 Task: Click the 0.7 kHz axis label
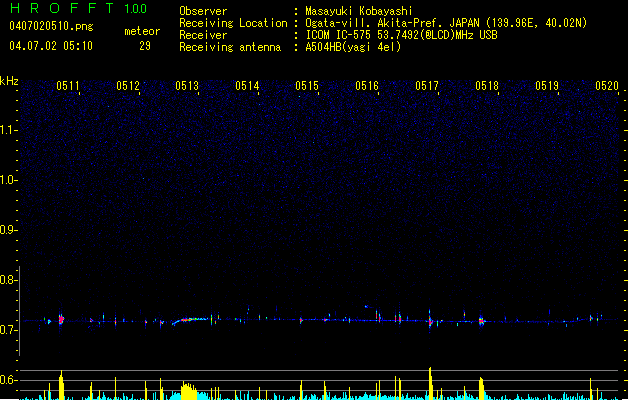point(8,330)
